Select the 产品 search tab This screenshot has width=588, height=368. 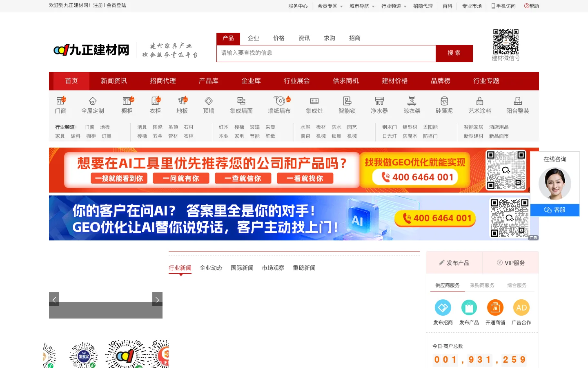[x=228, y=38]
